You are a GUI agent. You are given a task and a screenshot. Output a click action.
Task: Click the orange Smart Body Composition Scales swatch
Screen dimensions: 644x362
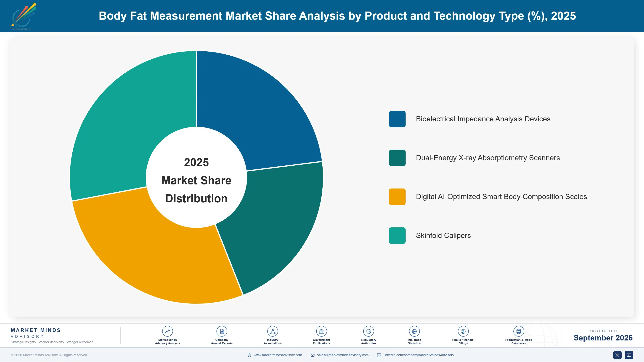[397, 197]
